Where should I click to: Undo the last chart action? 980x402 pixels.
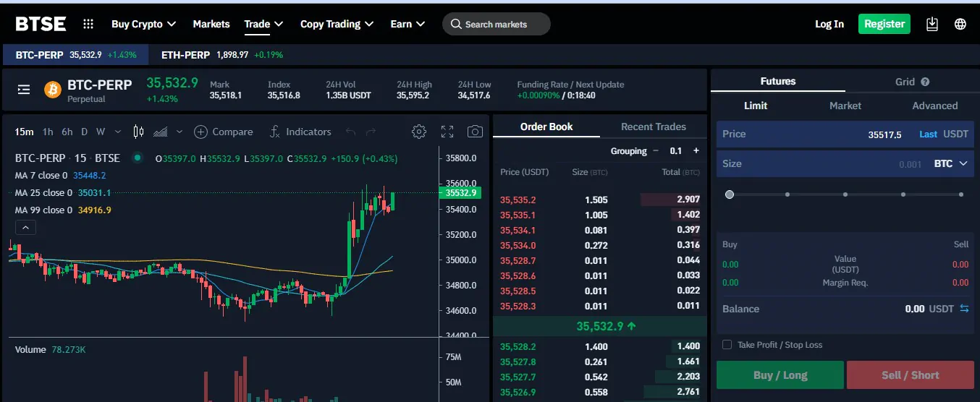(x=351, y=132)
